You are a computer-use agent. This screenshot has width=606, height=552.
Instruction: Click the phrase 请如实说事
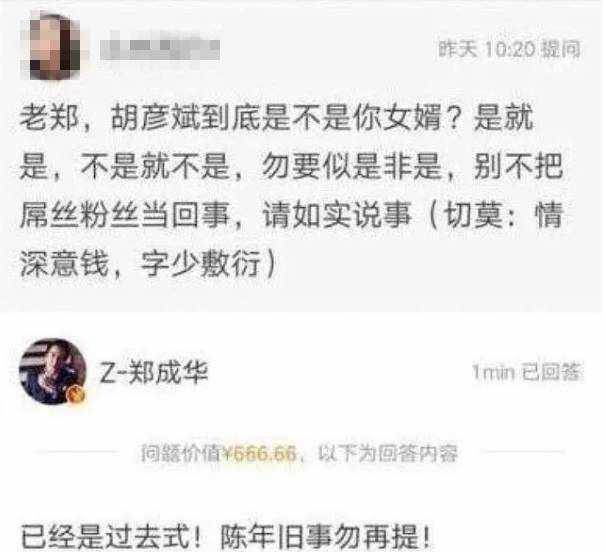(336, 215)
